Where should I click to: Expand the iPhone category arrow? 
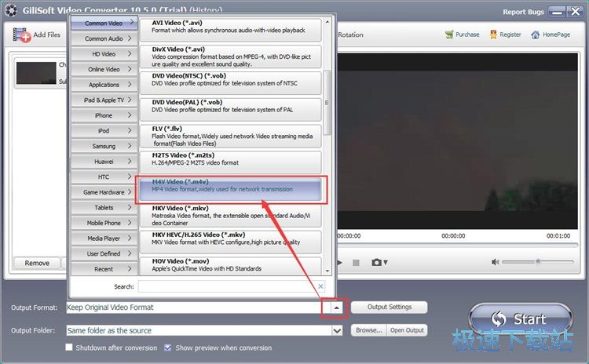coord(130,115)
